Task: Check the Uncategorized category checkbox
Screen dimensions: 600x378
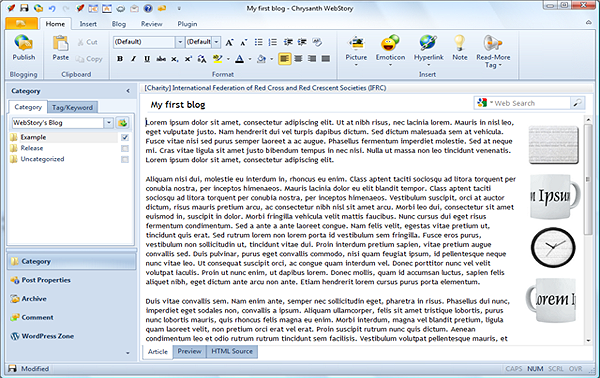Action: coord(125,159)
